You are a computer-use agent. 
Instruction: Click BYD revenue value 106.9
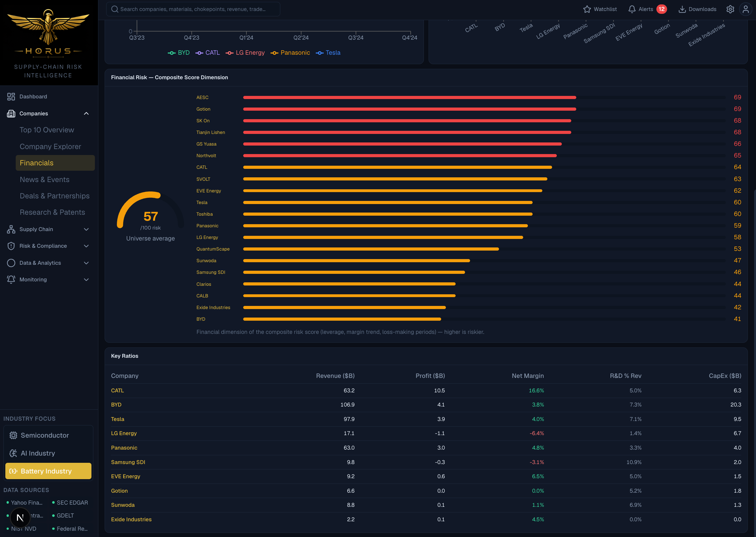[x=347, y=405]
